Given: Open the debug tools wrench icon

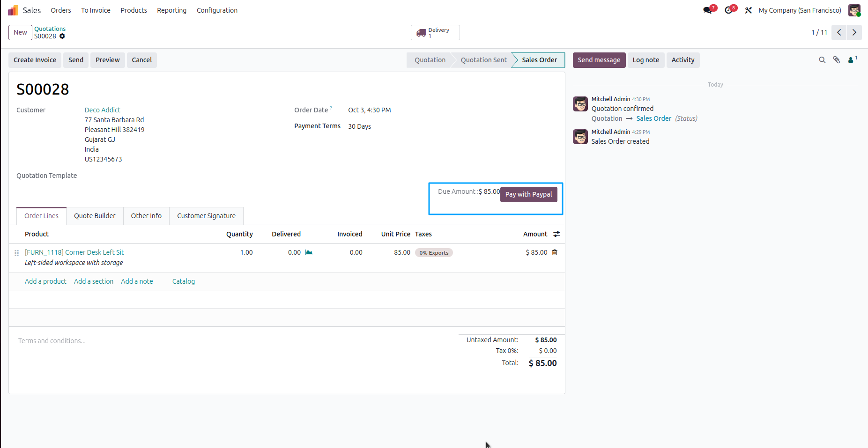Looking at the screenshot, I should coord(749,10).
